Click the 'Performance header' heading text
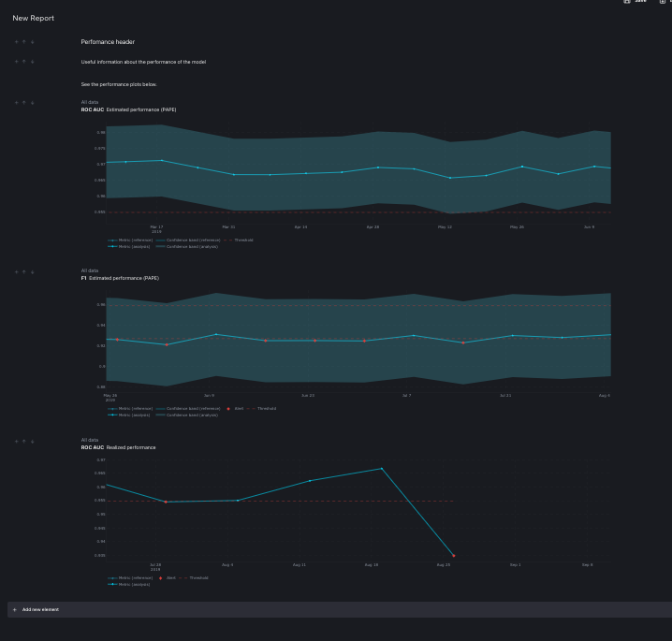Screen dimensions: 672x641 (x=108, y=41)
